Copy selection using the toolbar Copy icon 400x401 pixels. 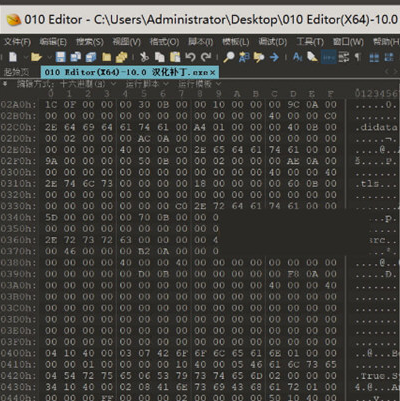160,57
